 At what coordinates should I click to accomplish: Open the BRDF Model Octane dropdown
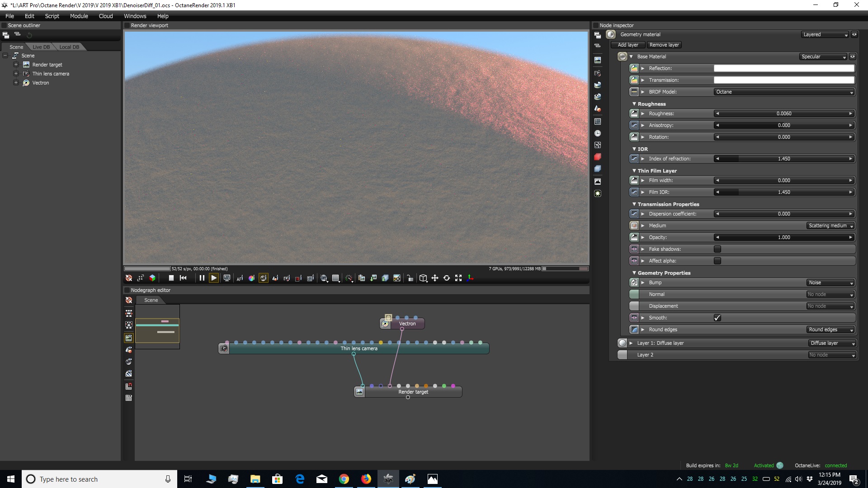(784, 92)
